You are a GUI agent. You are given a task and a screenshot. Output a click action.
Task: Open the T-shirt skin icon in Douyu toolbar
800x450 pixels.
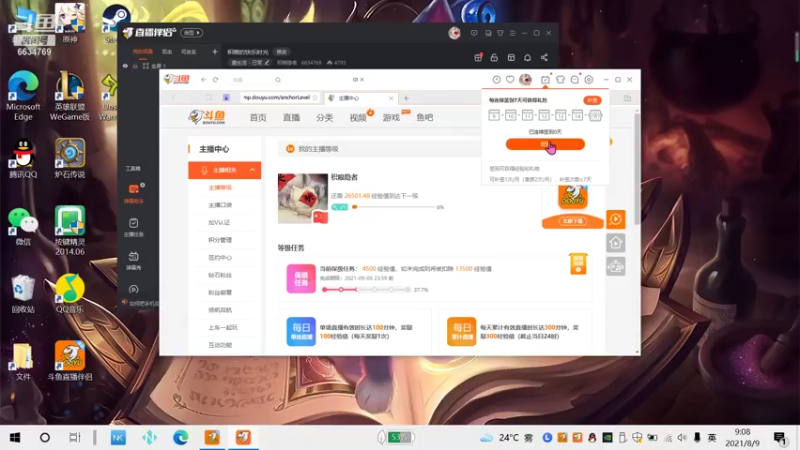560,80
